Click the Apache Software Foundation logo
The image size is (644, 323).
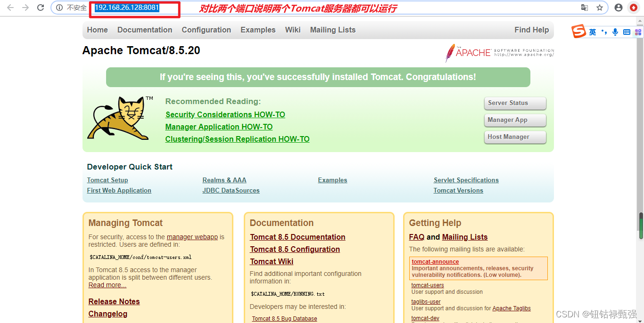click(x=499, y=52)
